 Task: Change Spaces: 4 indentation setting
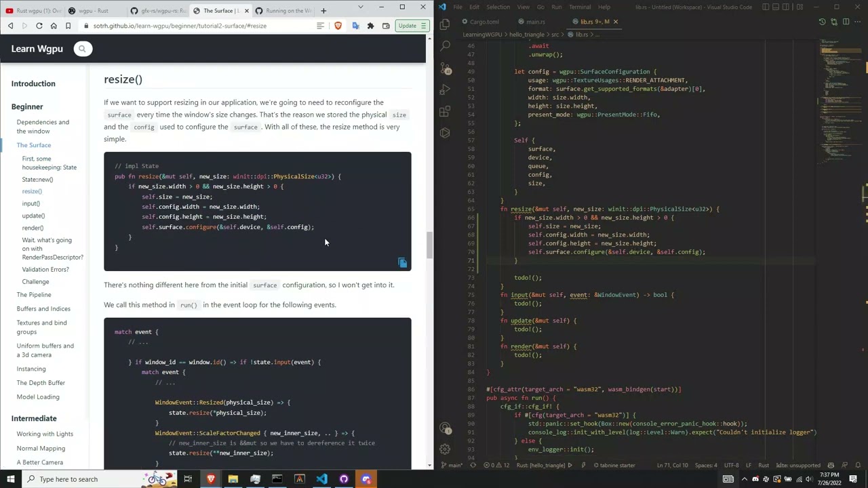(x=706, y=465)
